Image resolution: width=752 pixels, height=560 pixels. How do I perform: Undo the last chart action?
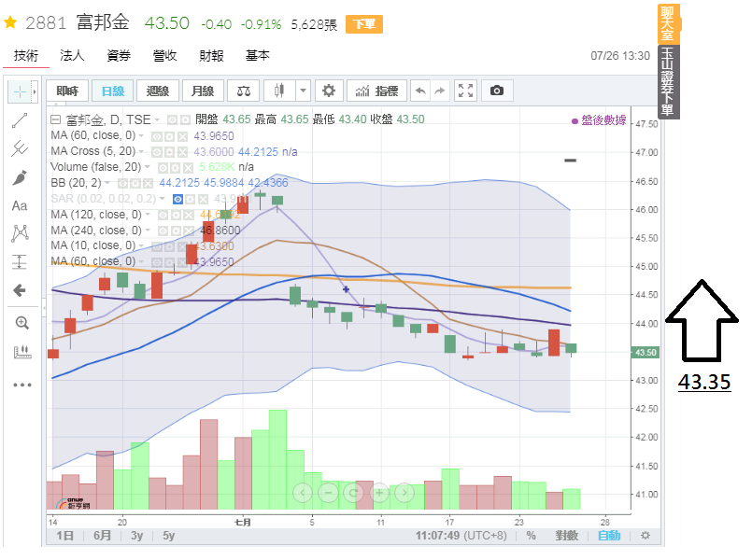click(420, 91)
